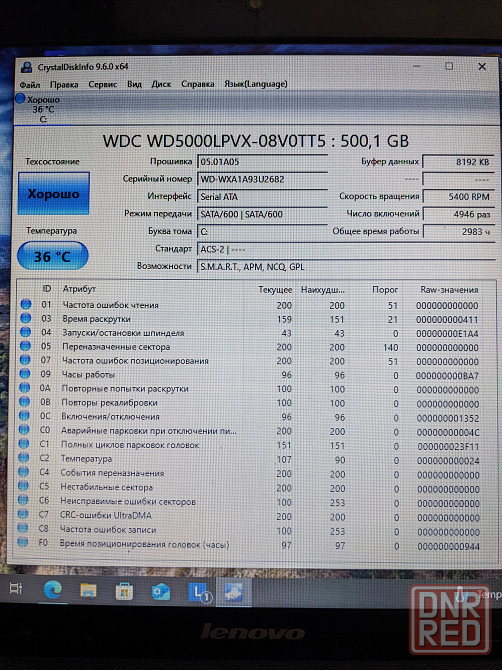The image size is (502, 670).
Task: Click the Наихудш... column header
Action: click(323, 290)
